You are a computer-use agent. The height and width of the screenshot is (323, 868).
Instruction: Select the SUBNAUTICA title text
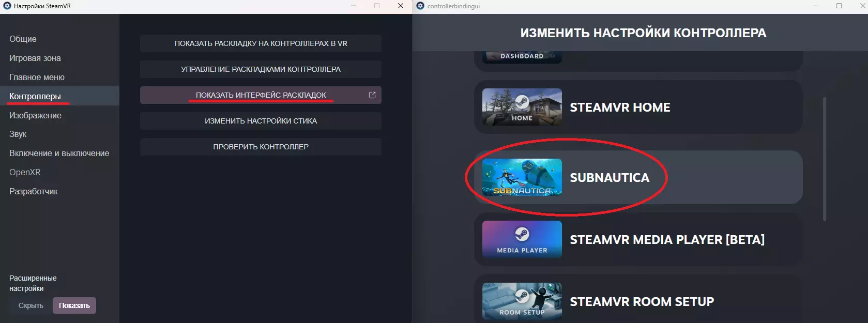point(610,178)
